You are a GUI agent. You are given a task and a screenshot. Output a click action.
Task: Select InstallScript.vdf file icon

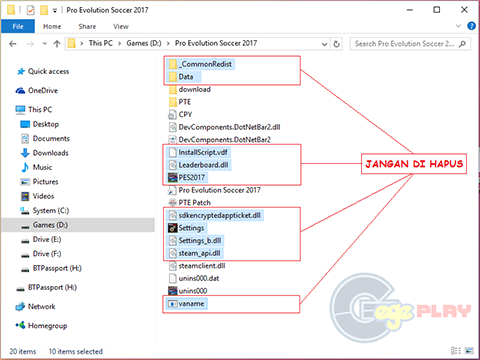point(172,153)
